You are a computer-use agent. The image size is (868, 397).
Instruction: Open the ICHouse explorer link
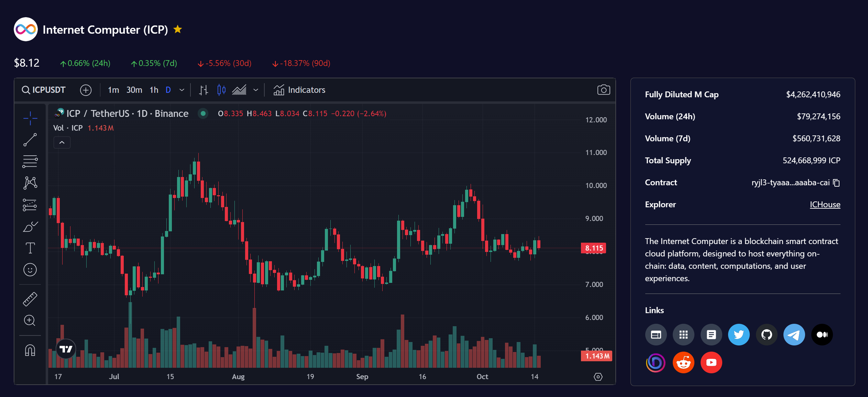tap(825, 205)
